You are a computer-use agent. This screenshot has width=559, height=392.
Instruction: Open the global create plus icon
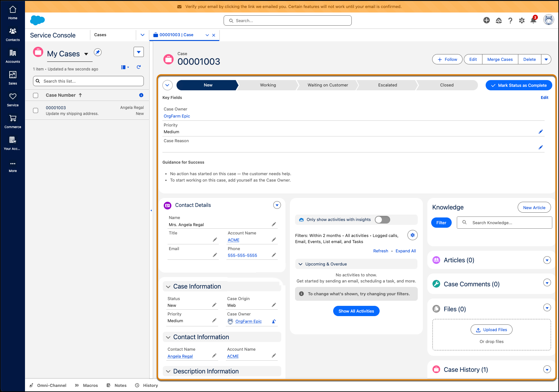click(x=487, y=20)
